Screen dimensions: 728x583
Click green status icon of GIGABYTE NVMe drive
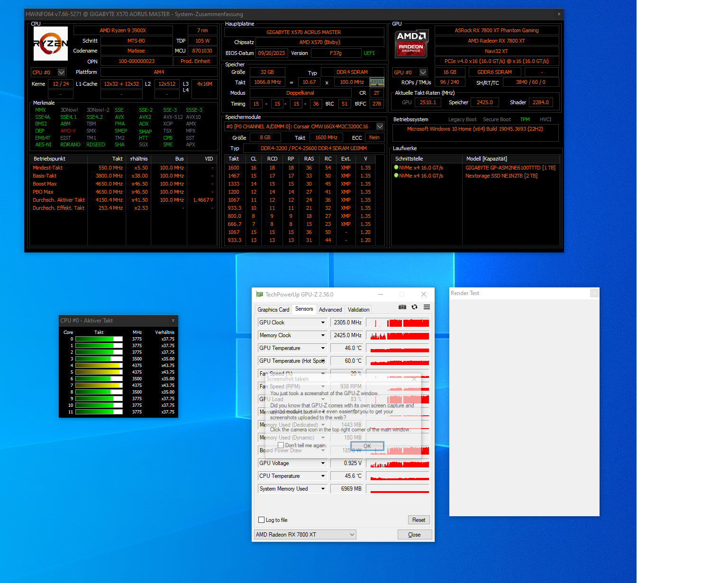point(396,168)
